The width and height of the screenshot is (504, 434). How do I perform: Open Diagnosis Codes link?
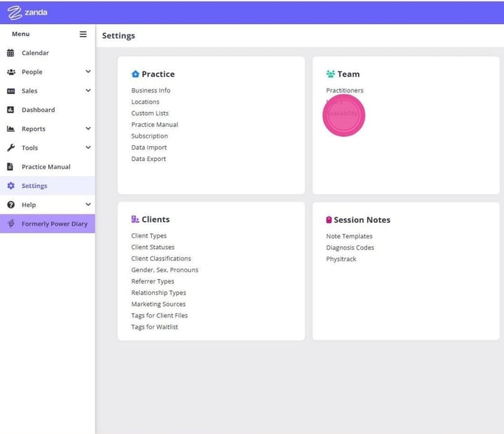tap(350, 247)
